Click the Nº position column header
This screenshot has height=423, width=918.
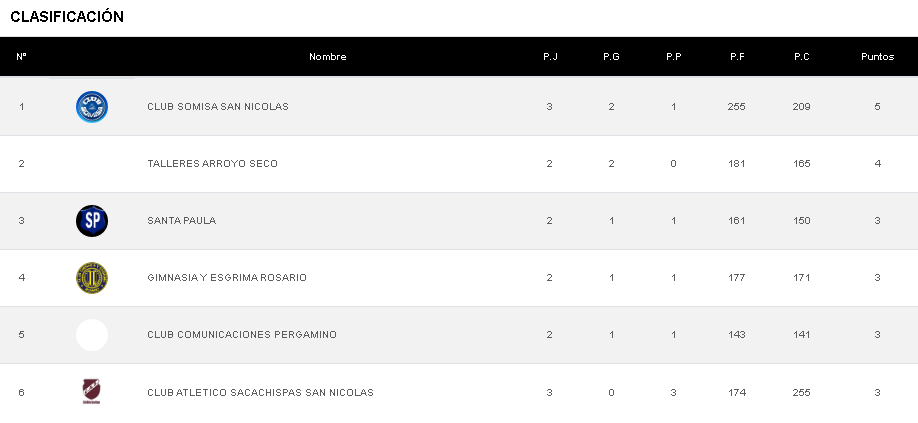[x=21, y=57]
